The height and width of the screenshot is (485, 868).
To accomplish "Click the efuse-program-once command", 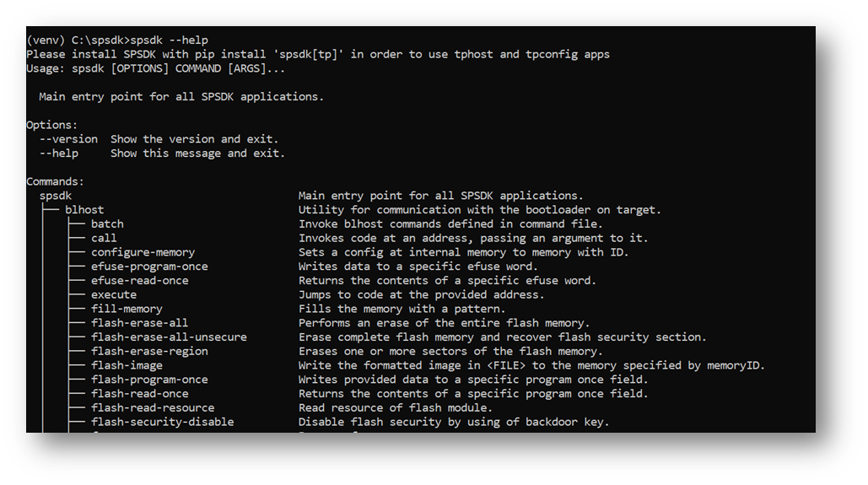I will [x=149, y=267].
